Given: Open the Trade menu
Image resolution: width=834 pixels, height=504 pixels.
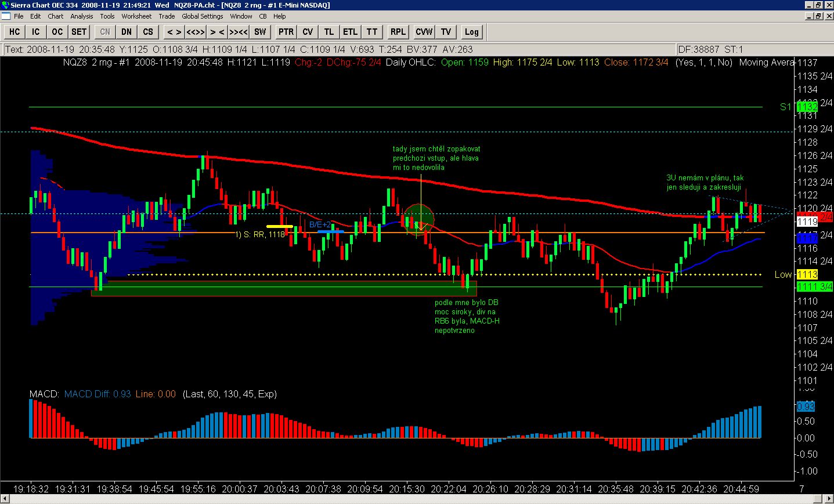Looking at the screenshot, I should tap(167, 16).
